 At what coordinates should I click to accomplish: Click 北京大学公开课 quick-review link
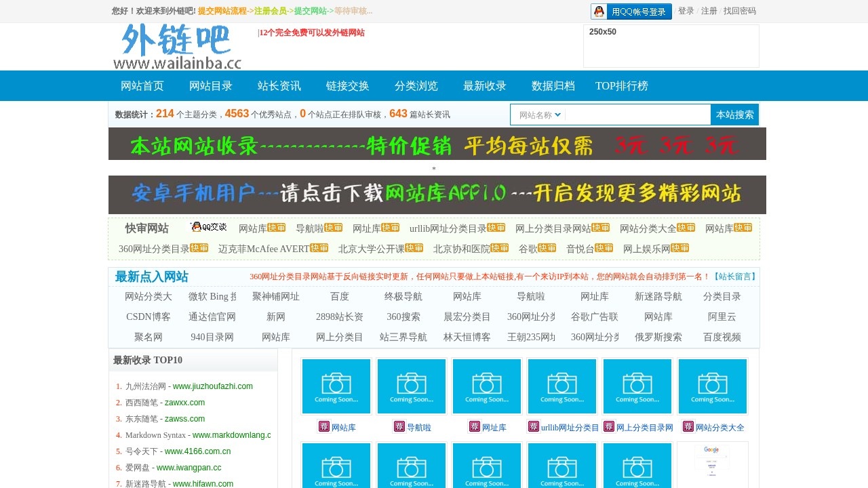click(372, 249)
